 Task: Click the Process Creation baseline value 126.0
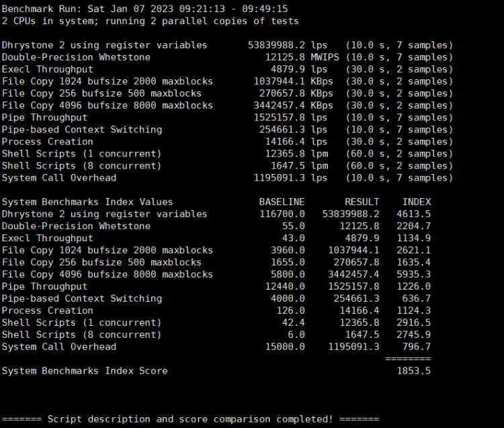[290, 310]
